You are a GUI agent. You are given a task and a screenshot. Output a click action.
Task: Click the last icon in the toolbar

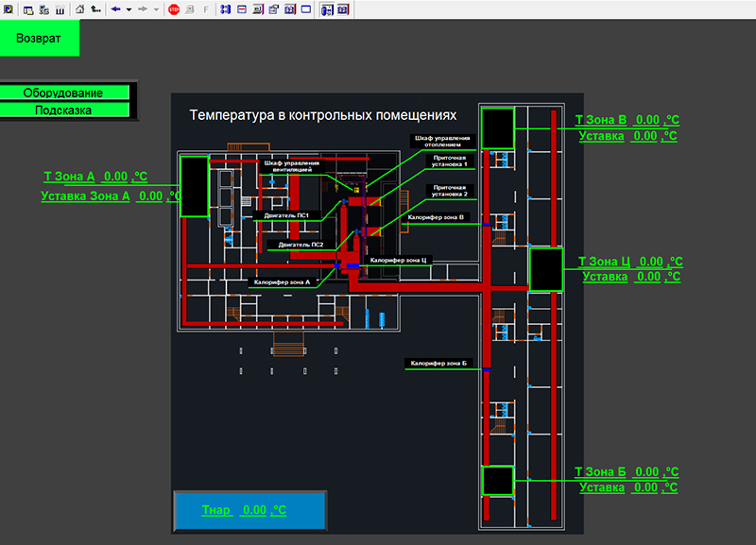[x=342, y=9]
